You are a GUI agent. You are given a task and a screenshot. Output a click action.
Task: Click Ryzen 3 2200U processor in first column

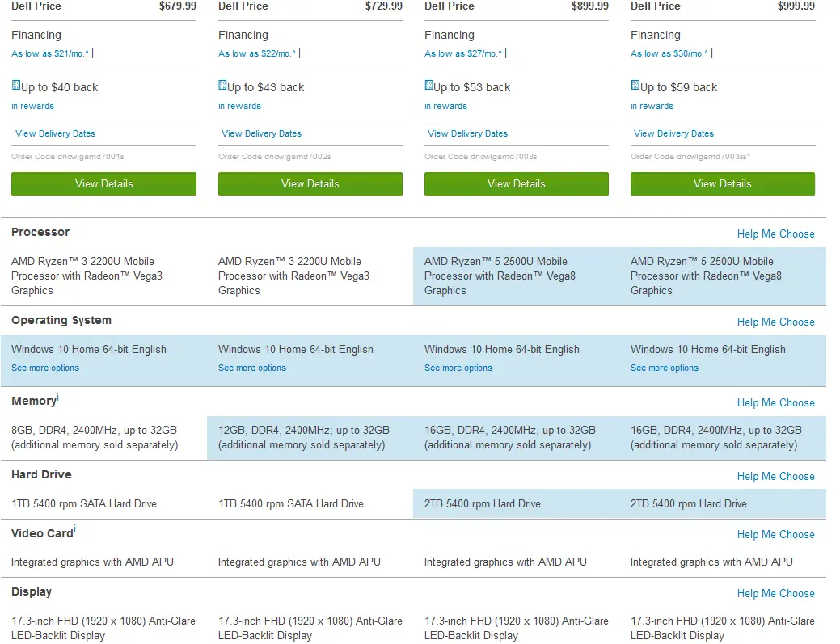[87, 276]
